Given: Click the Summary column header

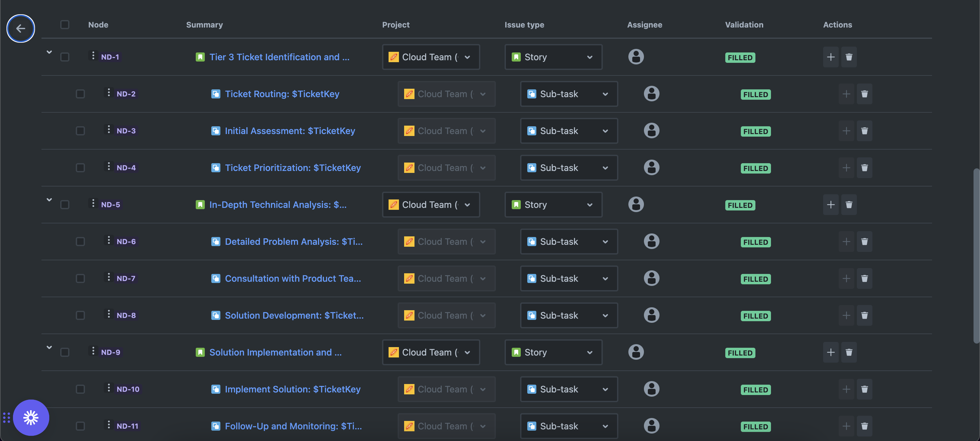Looking at the screenshot, I should [204, 25].
